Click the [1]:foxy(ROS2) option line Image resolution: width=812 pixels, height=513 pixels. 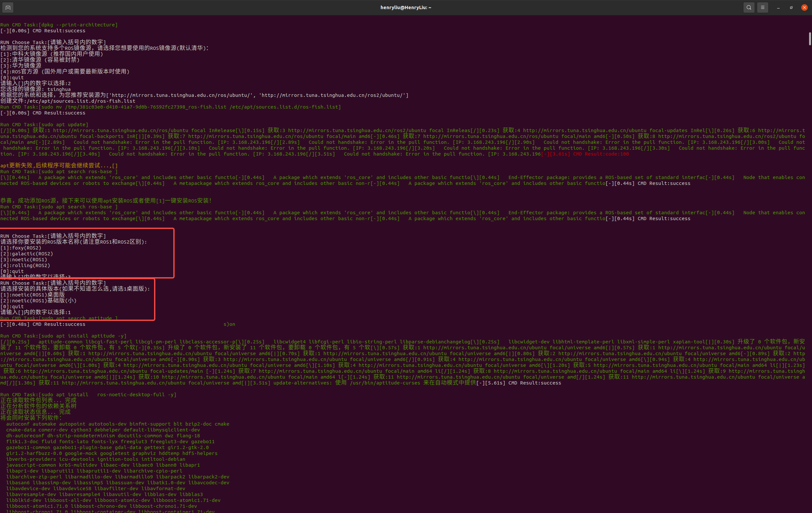(x=21, y=248)
